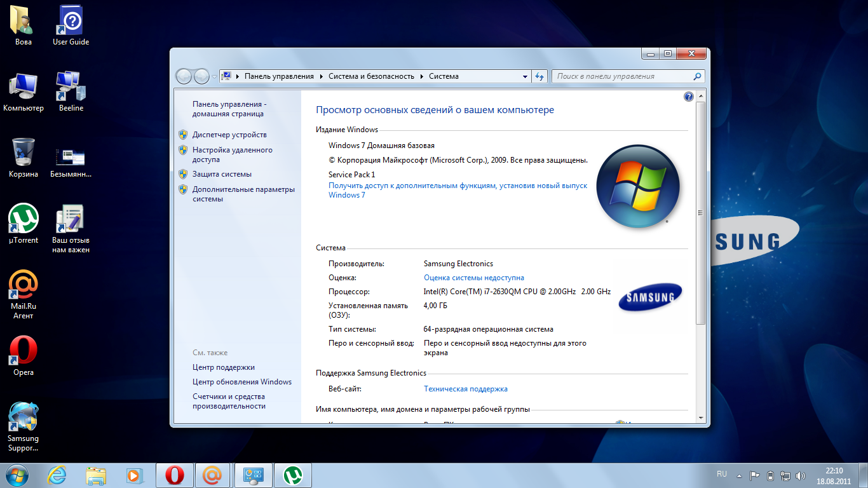
Task: Click the help question mark icon
Action: [x=688, y=97]
